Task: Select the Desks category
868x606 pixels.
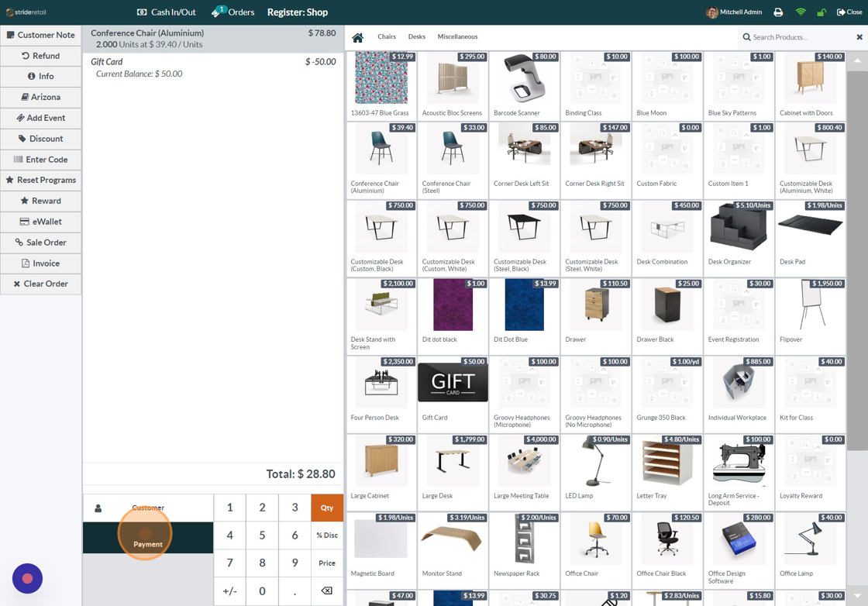Action: [417, 37]
